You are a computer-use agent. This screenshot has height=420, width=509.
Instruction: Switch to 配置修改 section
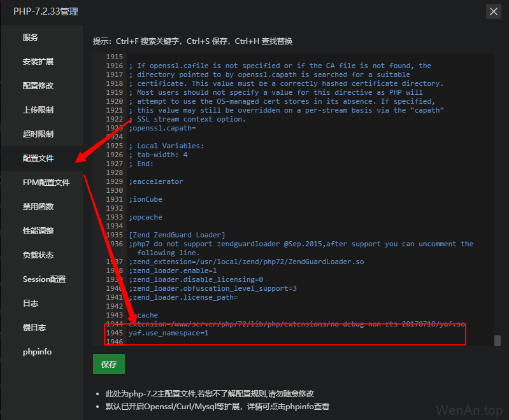pyautogui.click(x=38, y=86)
